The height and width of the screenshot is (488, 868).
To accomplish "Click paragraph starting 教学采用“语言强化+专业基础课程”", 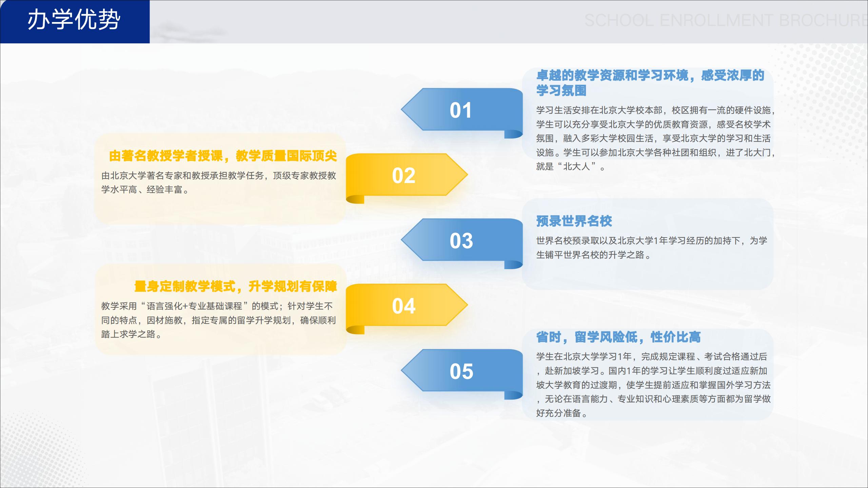I will pyautogui.click(x=218, y=320).
